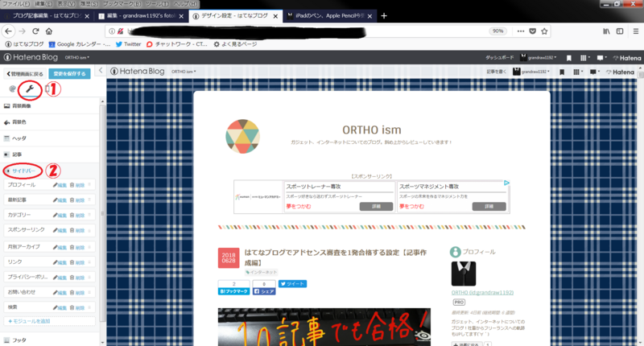Open the Google カレンダー bookmark
Image resolution: width=644 pixels, height=346 pixels.
click(79, 44)
